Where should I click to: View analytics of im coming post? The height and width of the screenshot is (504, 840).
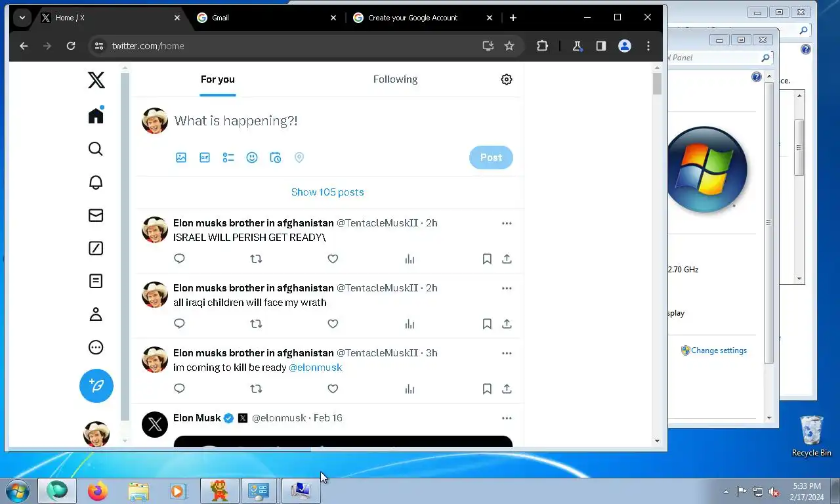409,388
